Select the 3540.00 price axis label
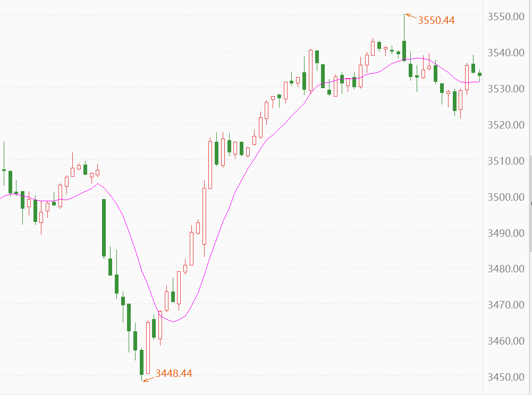The image size is (532, 395). (x=506, y=53)
